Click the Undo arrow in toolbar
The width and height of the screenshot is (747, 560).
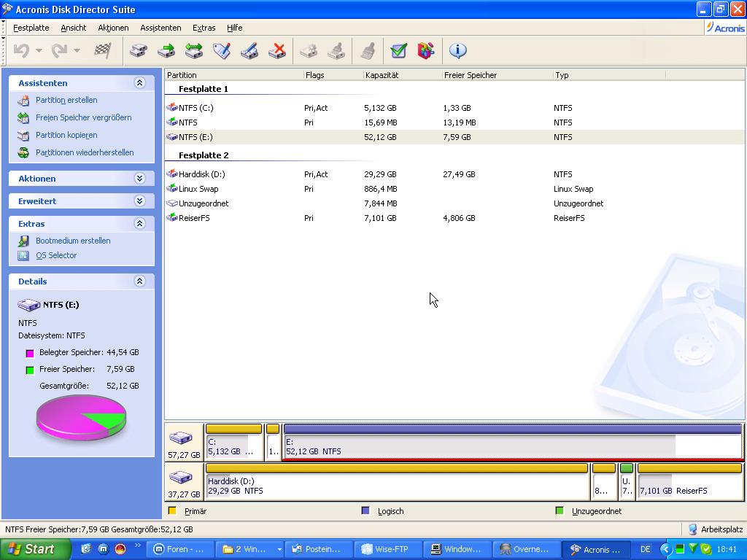(x=21, y=50)
